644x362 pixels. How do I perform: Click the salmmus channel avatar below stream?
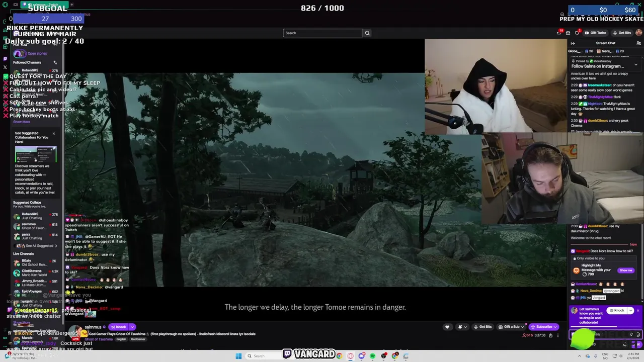[75, 331]
